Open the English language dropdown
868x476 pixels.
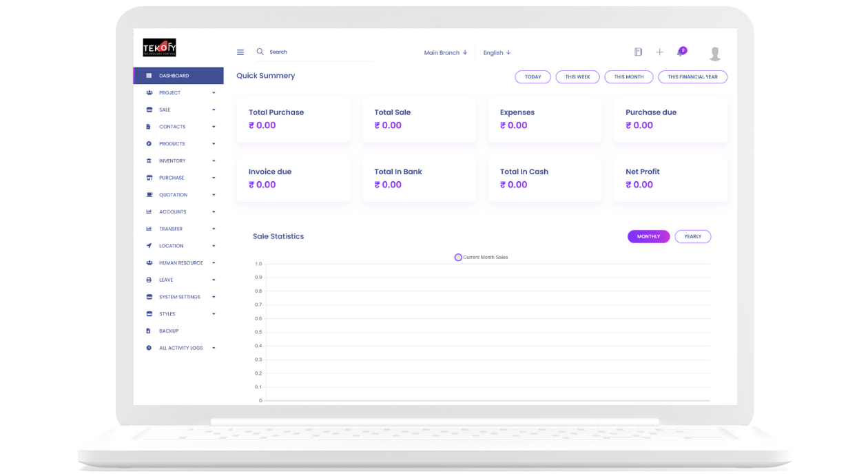click(x=497, y=52)
